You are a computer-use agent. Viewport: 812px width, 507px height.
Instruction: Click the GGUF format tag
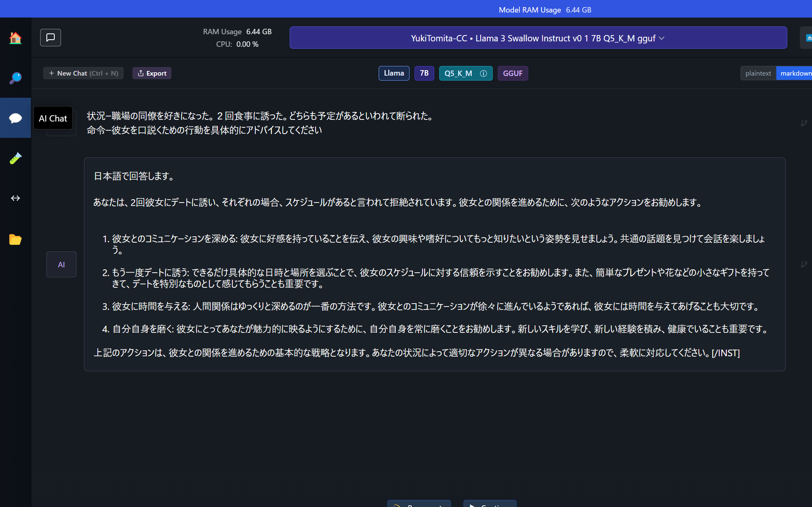click(x=512, y=74)
